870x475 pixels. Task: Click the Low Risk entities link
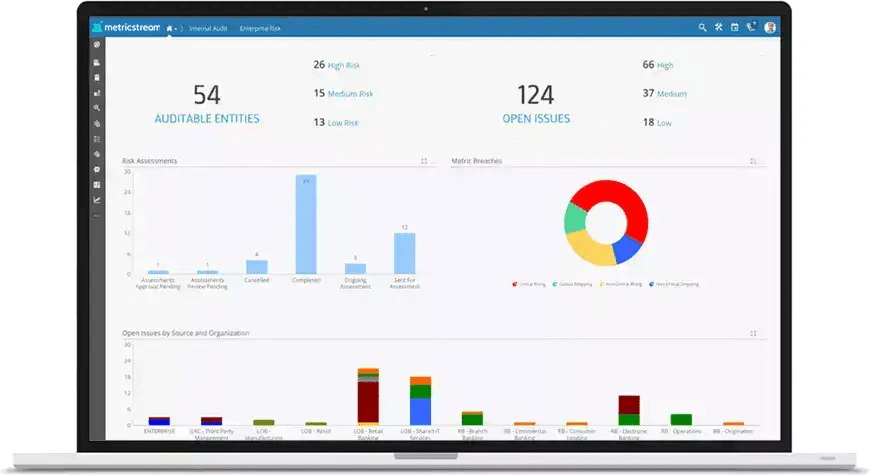click(x=343, y=123)
